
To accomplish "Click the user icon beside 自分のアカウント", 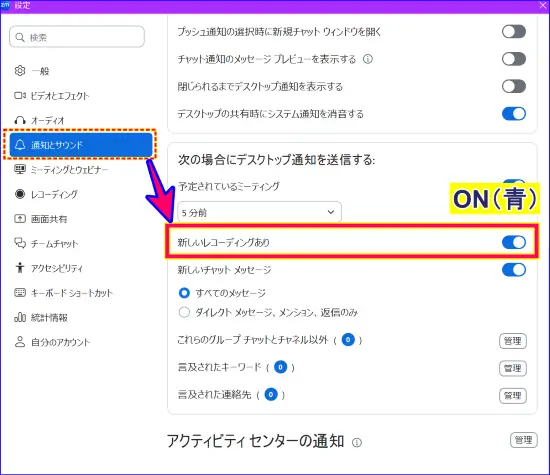I will point(20,342).
